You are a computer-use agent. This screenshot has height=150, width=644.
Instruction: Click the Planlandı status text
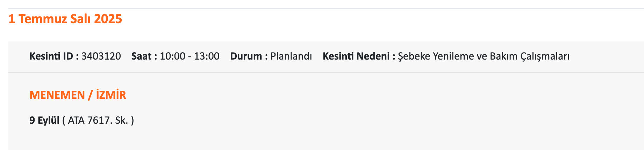291,56
